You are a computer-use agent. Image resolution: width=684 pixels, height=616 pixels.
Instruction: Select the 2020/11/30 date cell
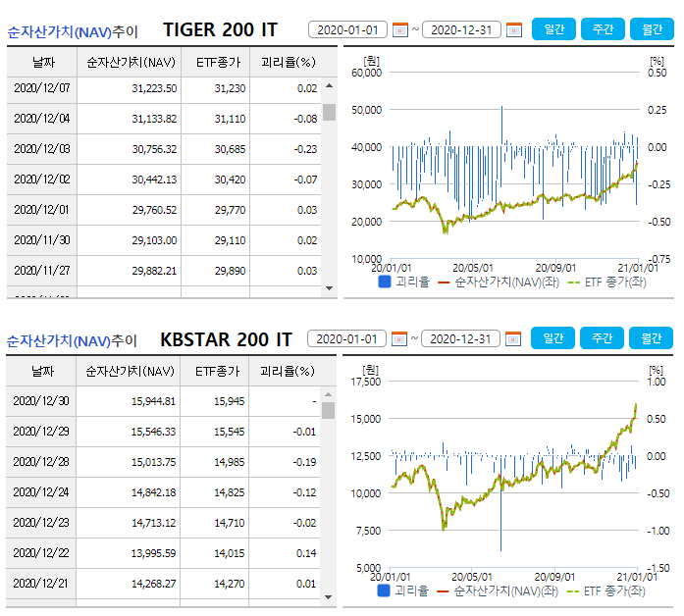[x=42, y=240]
